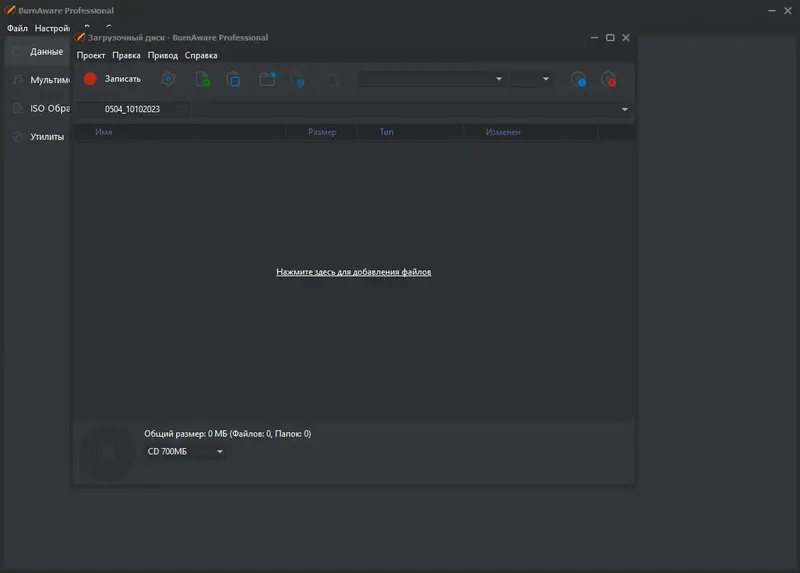800x573 pixels.
Task: Open disc info icon with blue badge
Action: (x=578, y=79)
